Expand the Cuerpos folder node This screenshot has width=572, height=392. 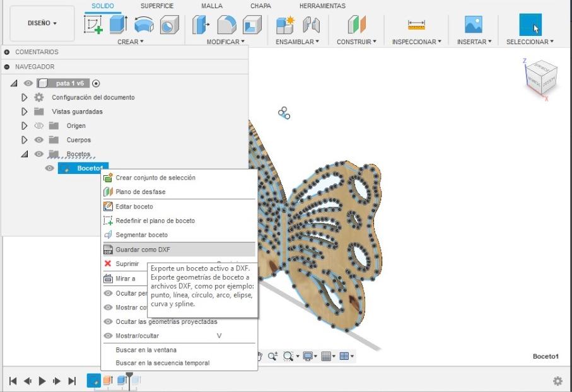pyautogui.click(x=24, y=140)
